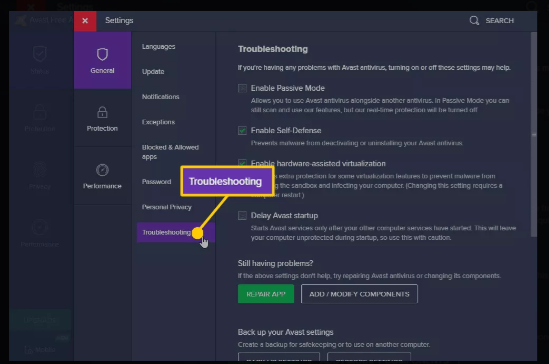
Task: Click the General shield icon
Action: (x=102, y=55)
